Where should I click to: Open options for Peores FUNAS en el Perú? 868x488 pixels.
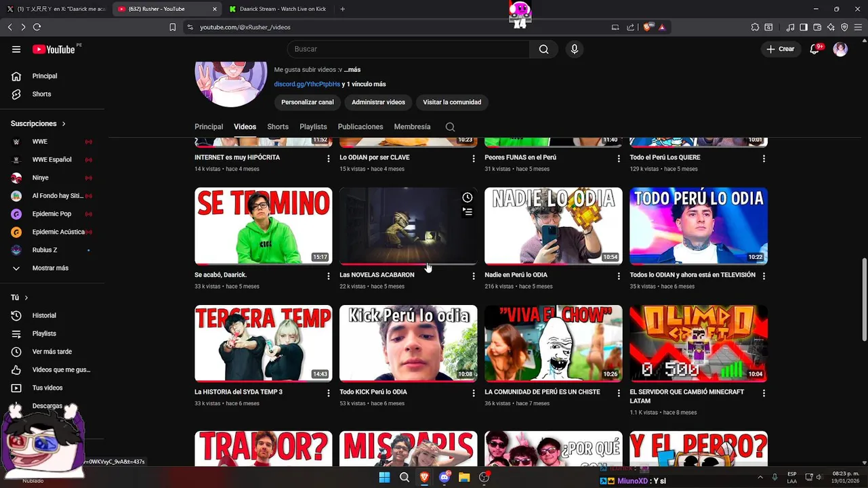tap(619, 159)
